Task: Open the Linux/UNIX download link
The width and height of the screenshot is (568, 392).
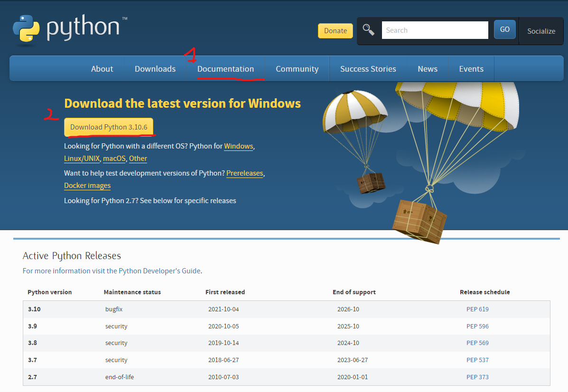Action: tap(82, 159)
